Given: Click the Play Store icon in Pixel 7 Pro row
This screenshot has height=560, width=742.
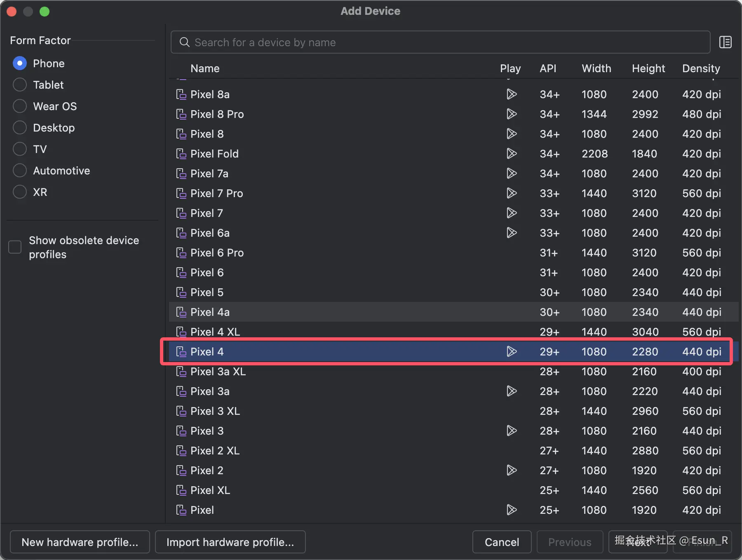Looking at the screenshot, I should coord(512,193).
